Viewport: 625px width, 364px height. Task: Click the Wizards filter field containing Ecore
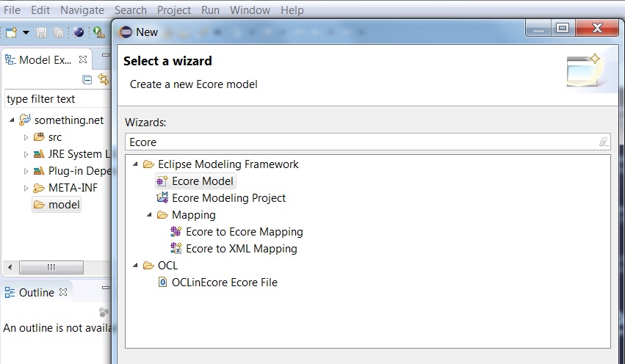tap(367, 142)
